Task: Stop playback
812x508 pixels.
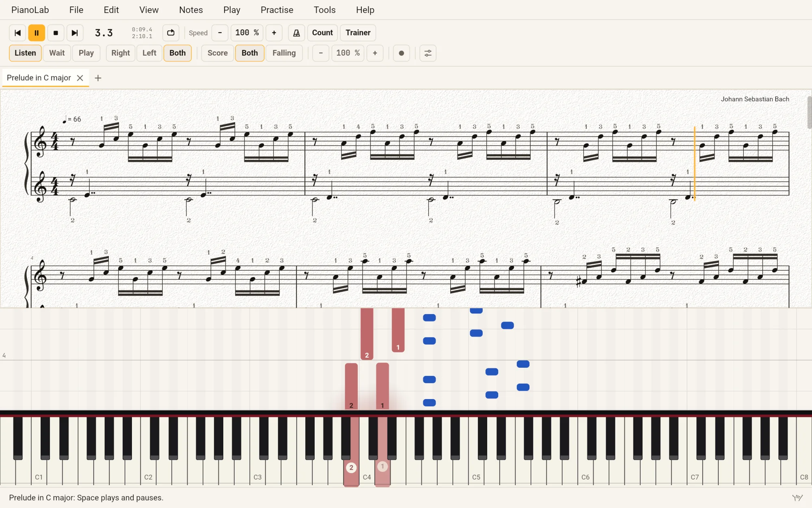Action: 56,33
